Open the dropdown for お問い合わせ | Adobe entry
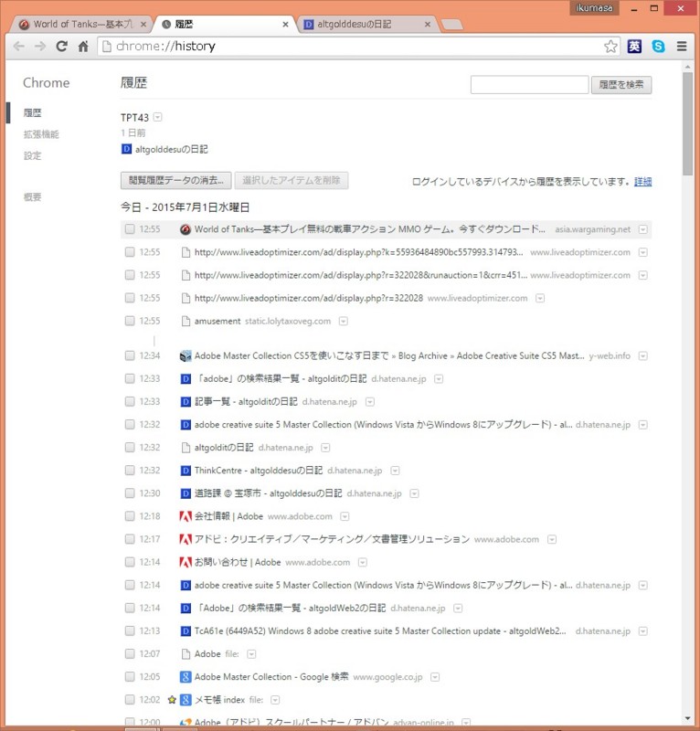The height and width of the screenshot is (731, 700). (x=363, y=562)
